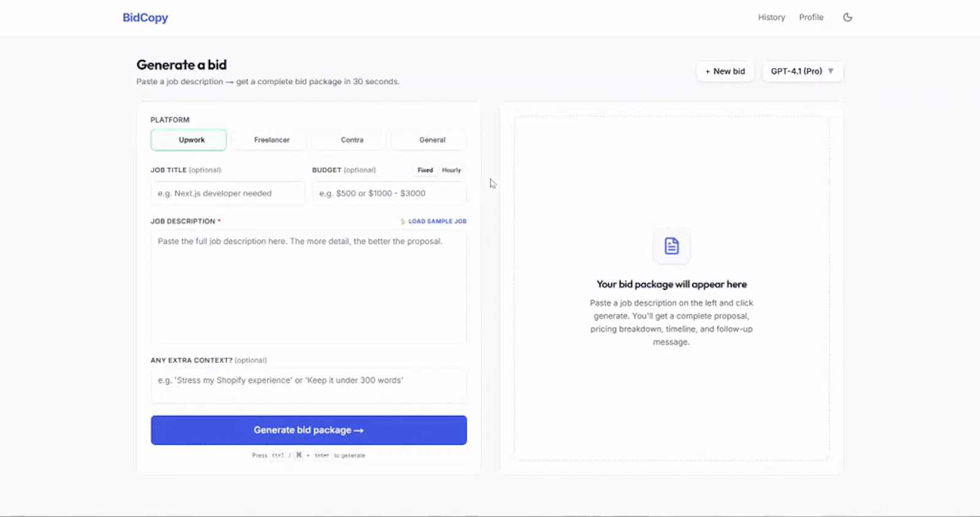
Task: Click the BidCopy logo
Action: [145, 17]
